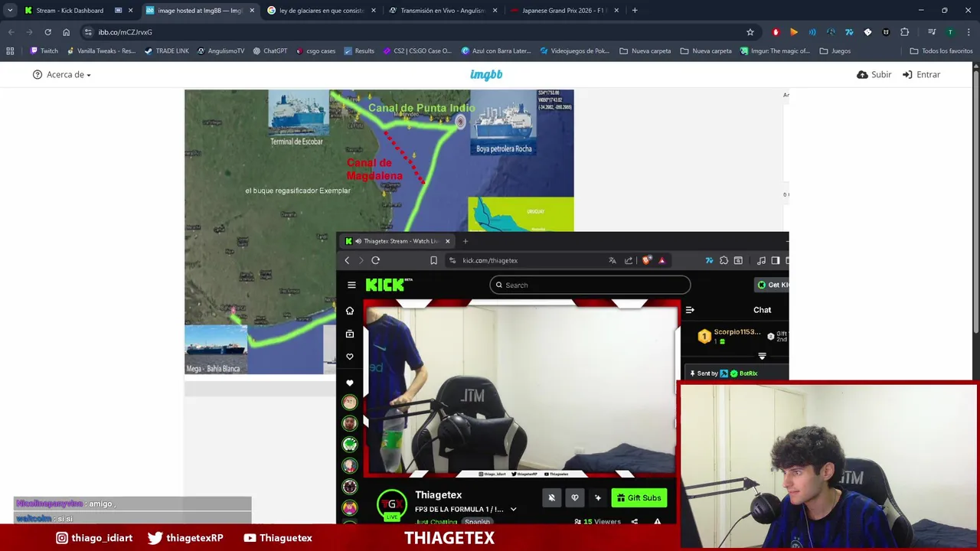Reload the inner kick.com page
The height and width of the screenshot is (551, 980).
376,260
